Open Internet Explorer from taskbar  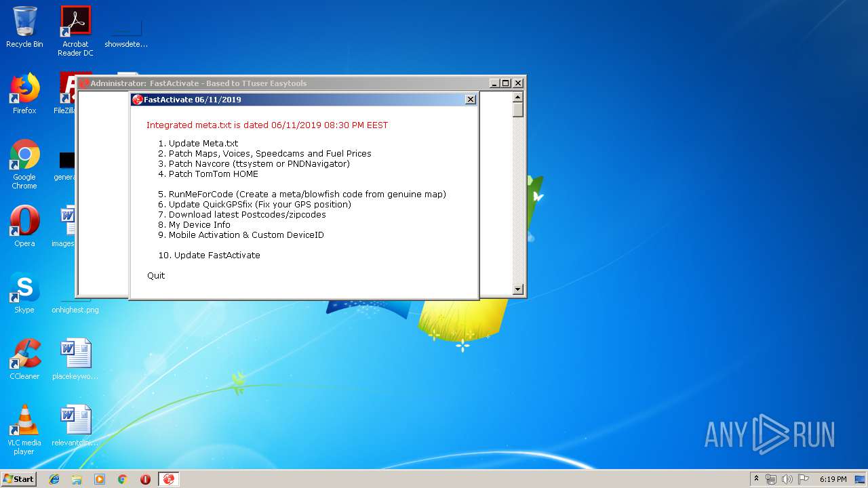pyautogui.click(x=54, y=479)
